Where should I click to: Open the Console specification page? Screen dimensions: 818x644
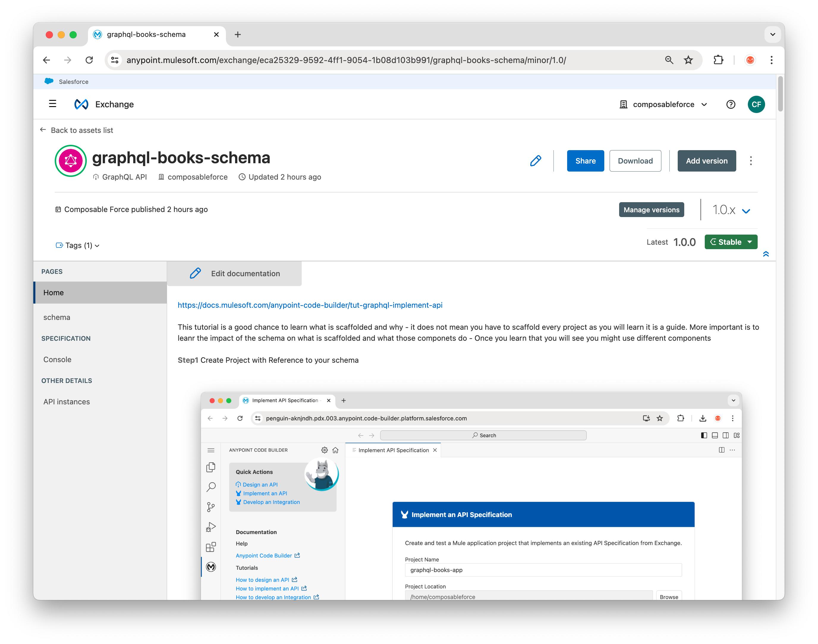point(57,359)
